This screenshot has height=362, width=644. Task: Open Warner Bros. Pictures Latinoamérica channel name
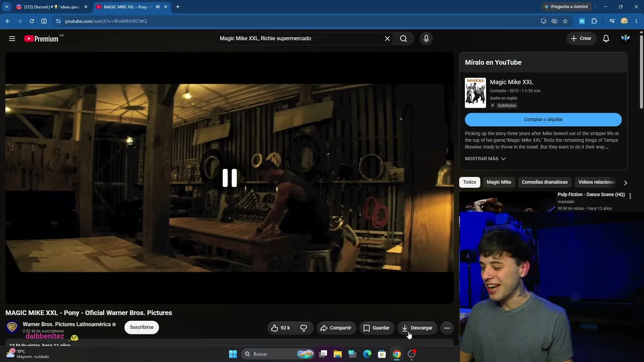(x=66, y=324)
